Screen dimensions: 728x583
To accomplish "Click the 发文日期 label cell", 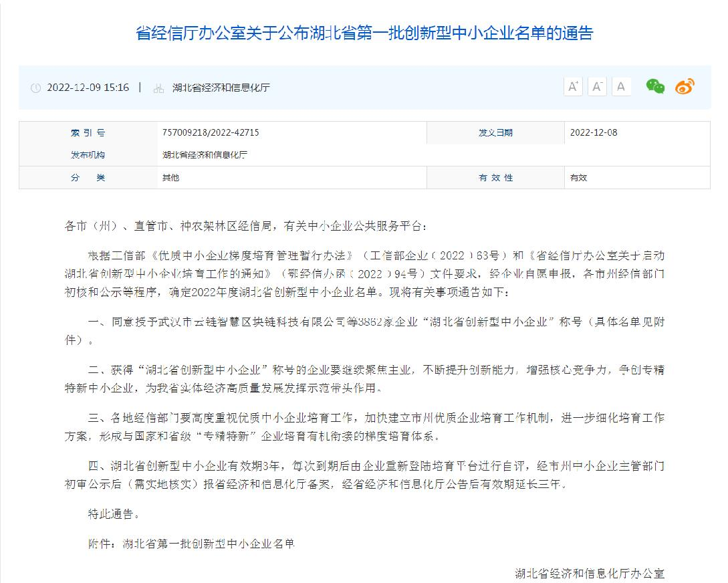I will 495,133.
